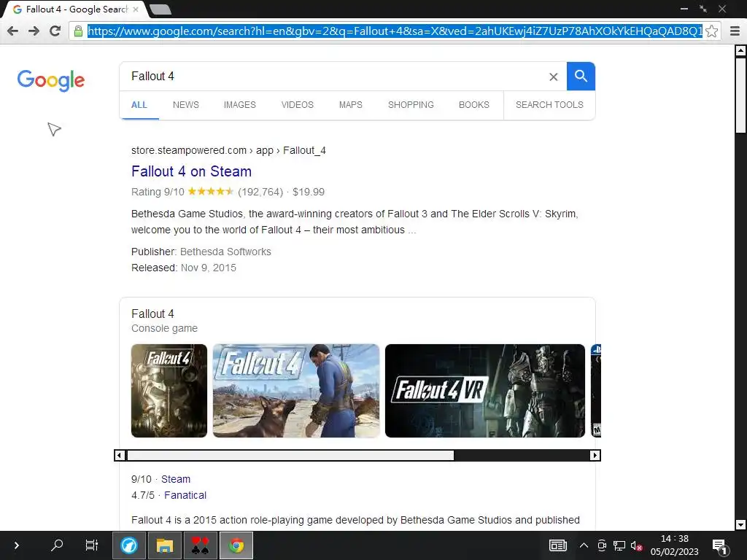Image resolution: width=747 pixels, height=560 pixels.
Task: Open the Fallout 4 dog and vault dweller image
Action: click(296, 391)
